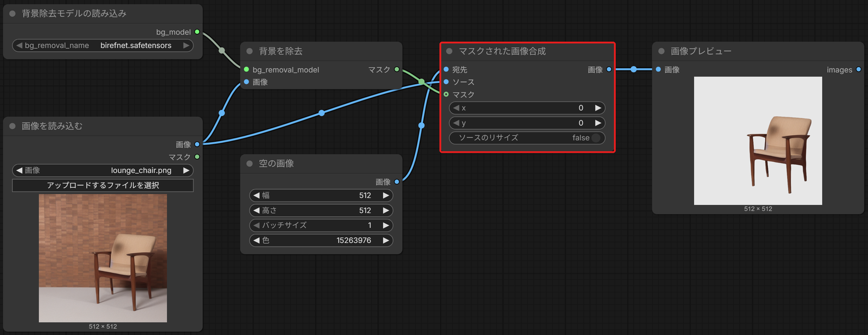Viewport: 868px width, 335px height.
Task: Increase y value with right arrow
Action: (x=598, y=123)
